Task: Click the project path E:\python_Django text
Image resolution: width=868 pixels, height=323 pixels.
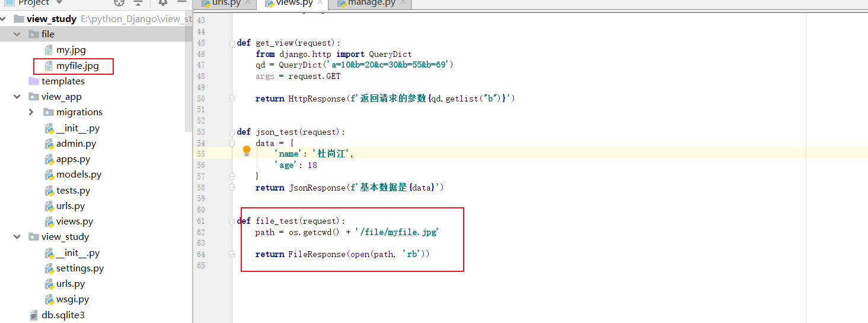Action: pos(136,19)
